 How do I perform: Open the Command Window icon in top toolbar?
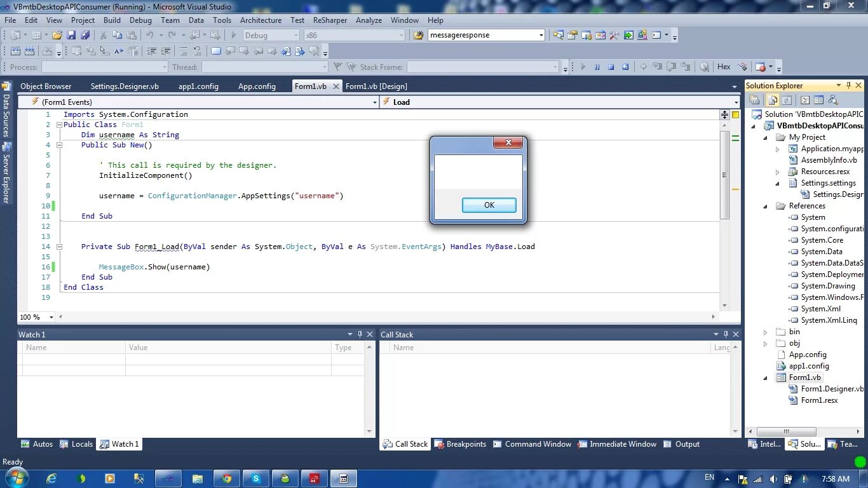click(x=656, y=35)
